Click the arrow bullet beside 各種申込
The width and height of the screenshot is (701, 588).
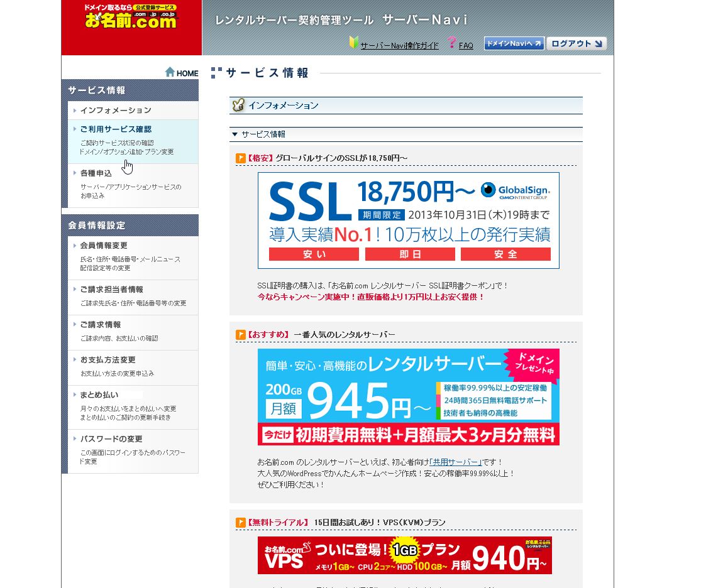point(75,173)
